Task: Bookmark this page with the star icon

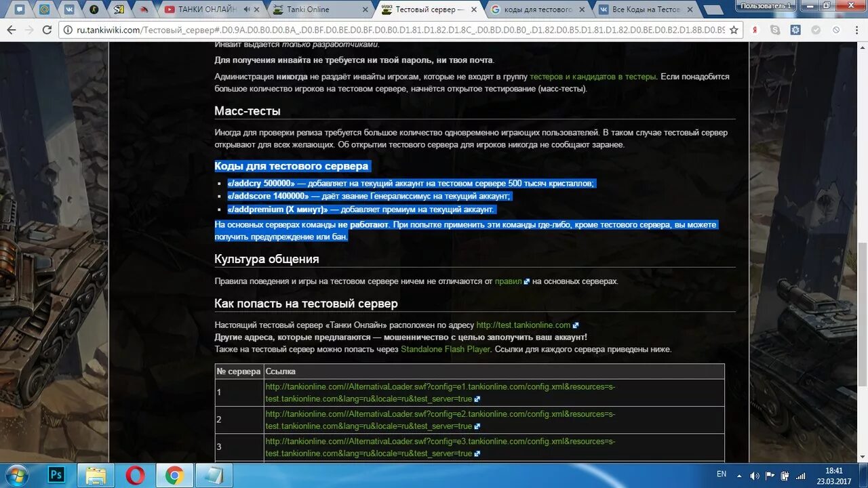Action: point(735,30)
